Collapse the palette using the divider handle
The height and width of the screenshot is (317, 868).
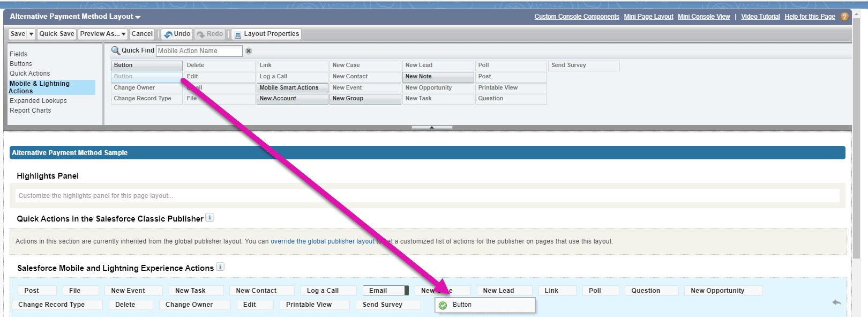432,128
